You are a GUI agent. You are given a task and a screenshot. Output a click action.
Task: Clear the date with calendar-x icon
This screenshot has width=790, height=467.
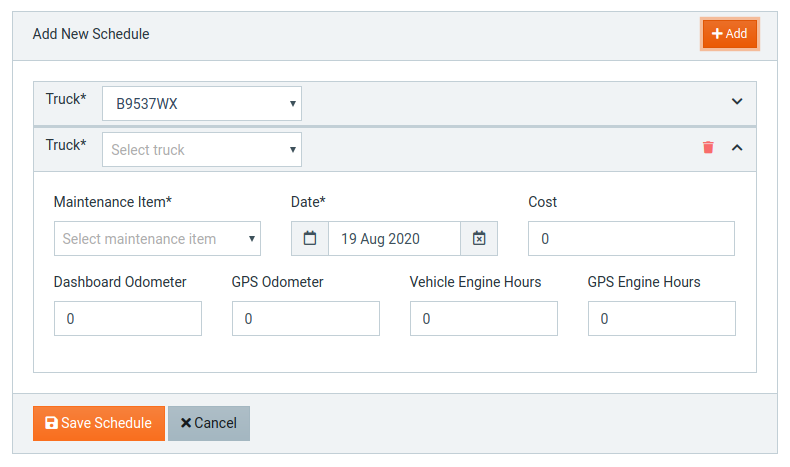479,238
